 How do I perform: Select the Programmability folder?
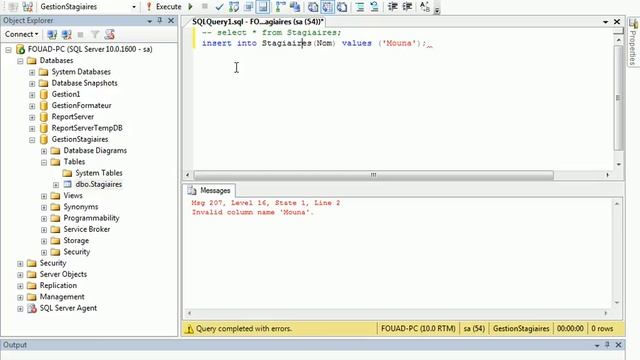click(x=91, y=218)
